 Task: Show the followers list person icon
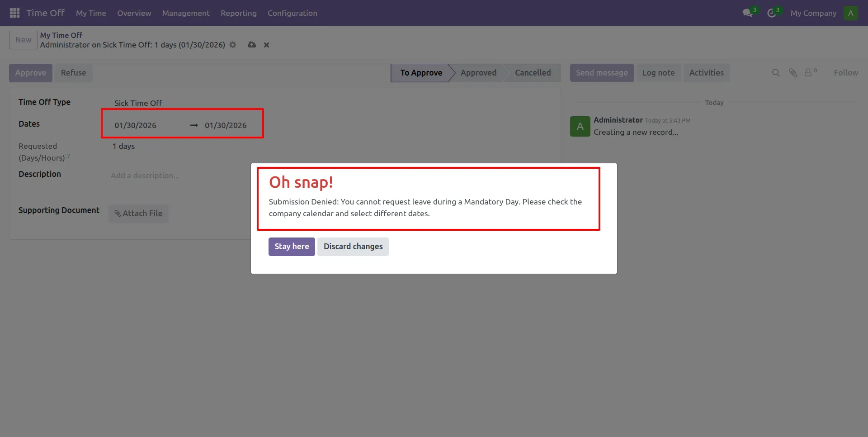click(808, 72)
